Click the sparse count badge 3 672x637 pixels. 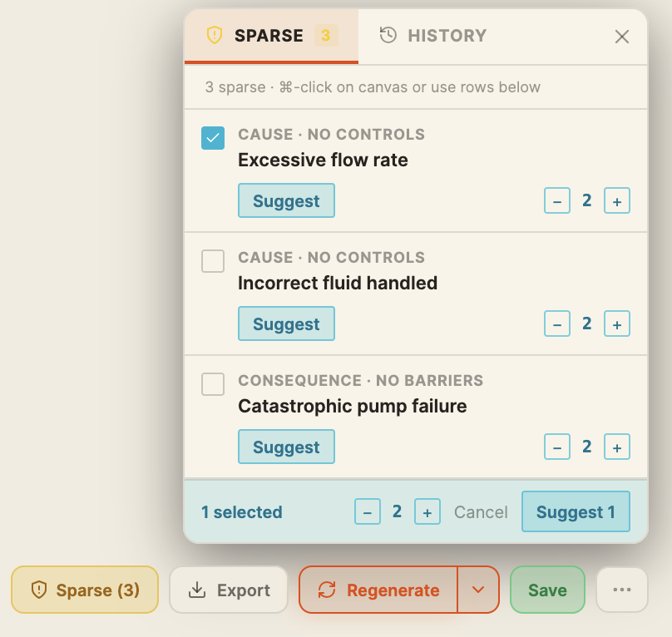pos(326,35)
